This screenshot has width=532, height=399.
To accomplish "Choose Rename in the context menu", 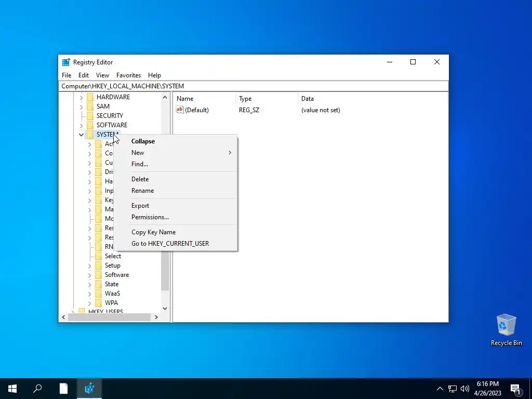I will [x=176, y=191].
